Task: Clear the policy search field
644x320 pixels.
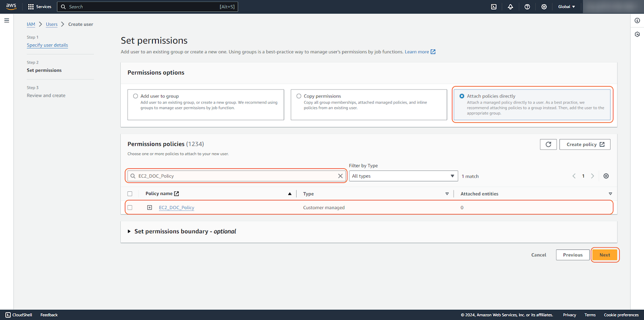Action: tap(340, 176)
